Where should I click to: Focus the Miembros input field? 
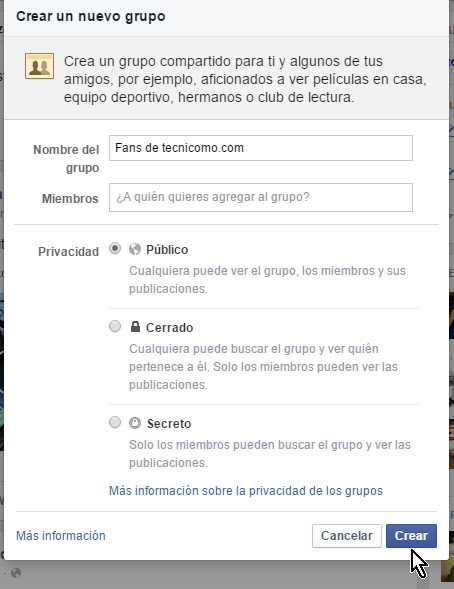pos(261,197)
